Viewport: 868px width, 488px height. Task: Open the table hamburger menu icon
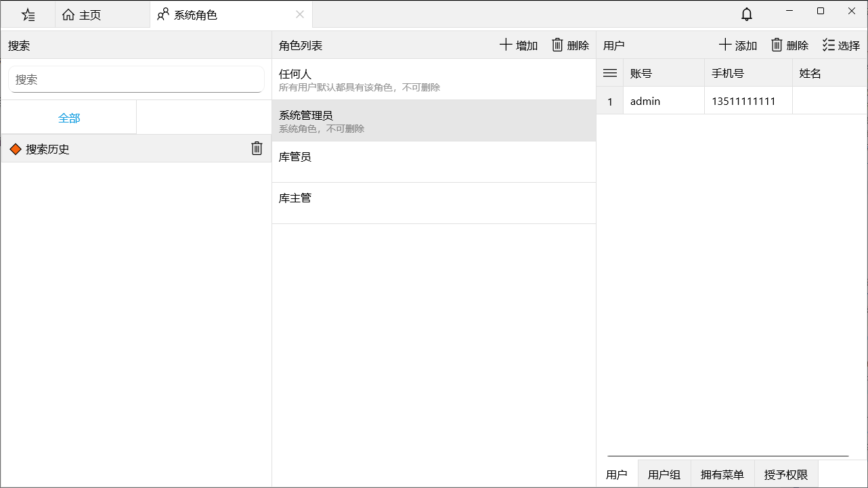click(610, 73)
